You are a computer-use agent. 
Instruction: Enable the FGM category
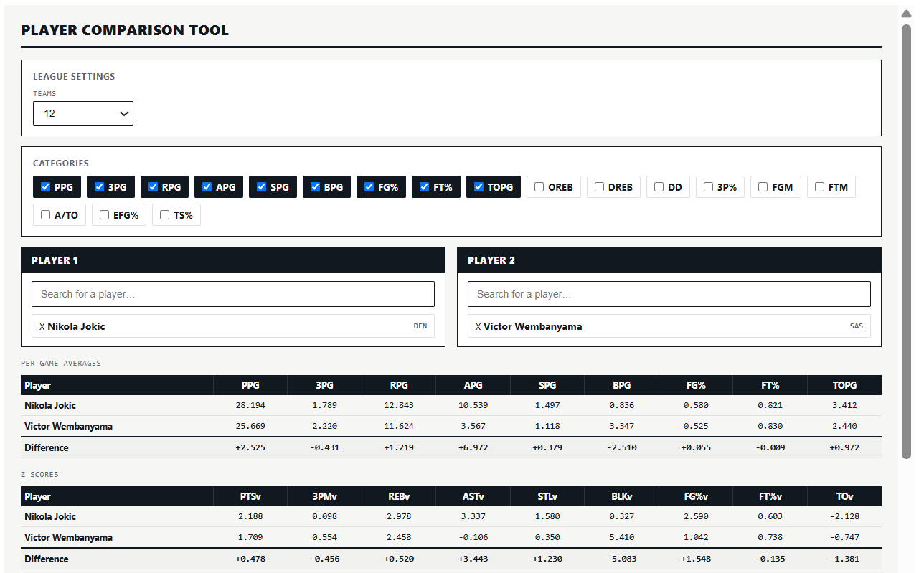pos(764,187)
